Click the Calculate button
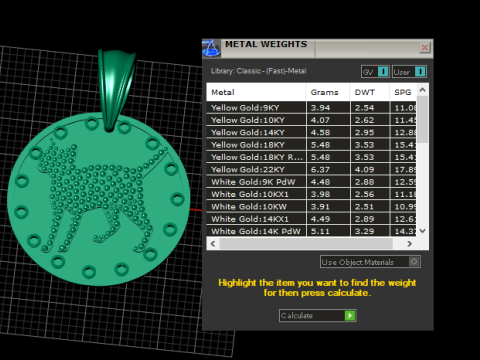This screenshot has height=360, width=480. pos(318,316)
